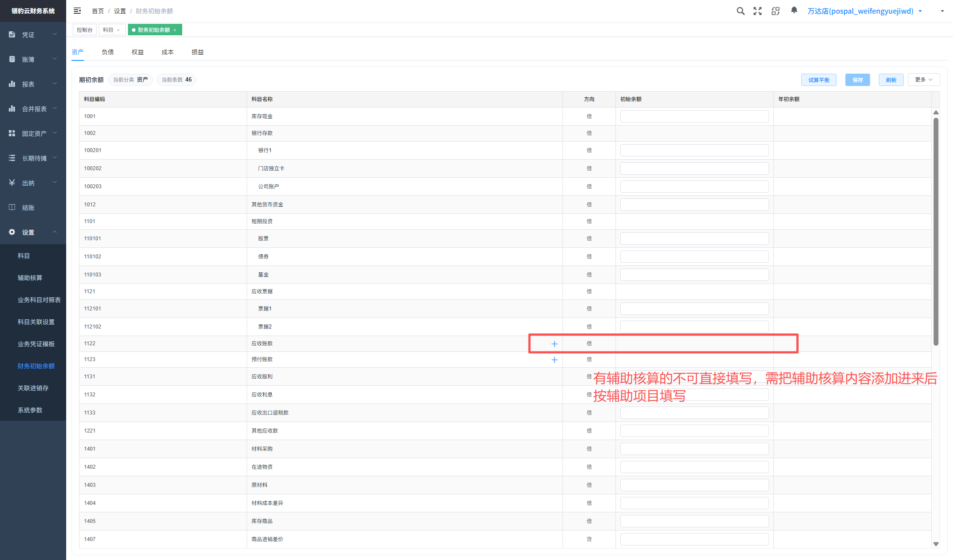Expand the 凭证 sidebar menu
The height and width of the screenshot is (560, 953).
(33, 34)
